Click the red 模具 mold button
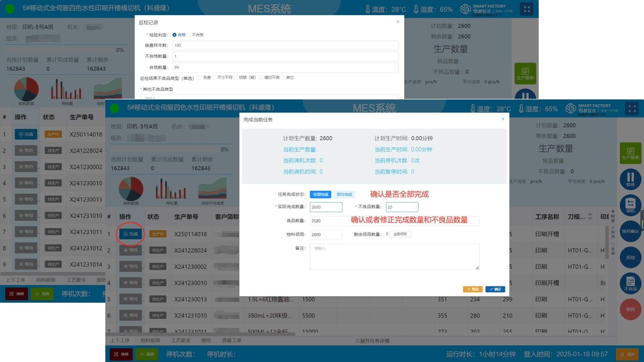644x362 pixels. click(x=630, y=309)
